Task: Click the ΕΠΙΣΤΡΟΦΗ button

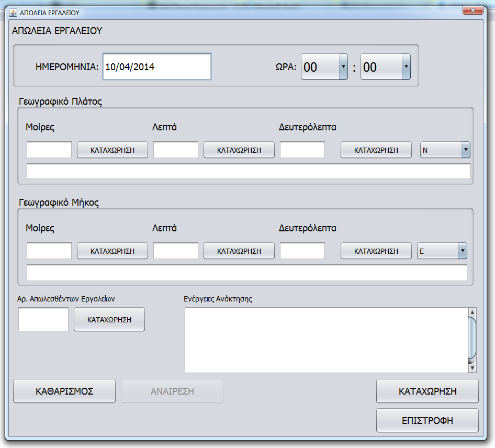Action: pyautogui.click(x=428, y=421)
